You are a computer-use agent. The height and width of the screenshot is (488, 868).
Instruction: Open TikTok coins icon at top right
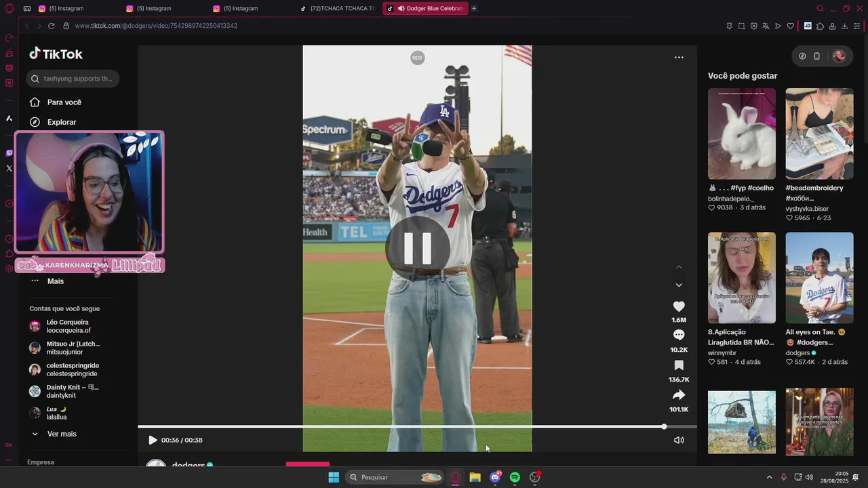click(802, 56)
